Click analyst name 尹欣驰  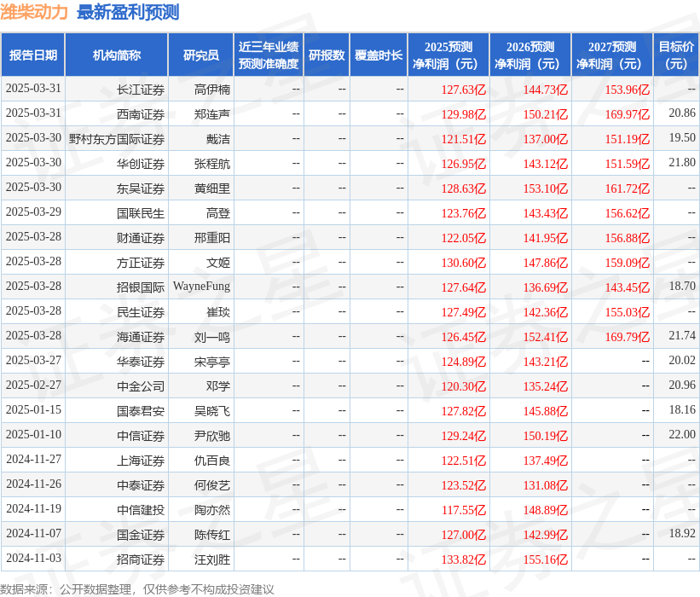click(212, 435)
